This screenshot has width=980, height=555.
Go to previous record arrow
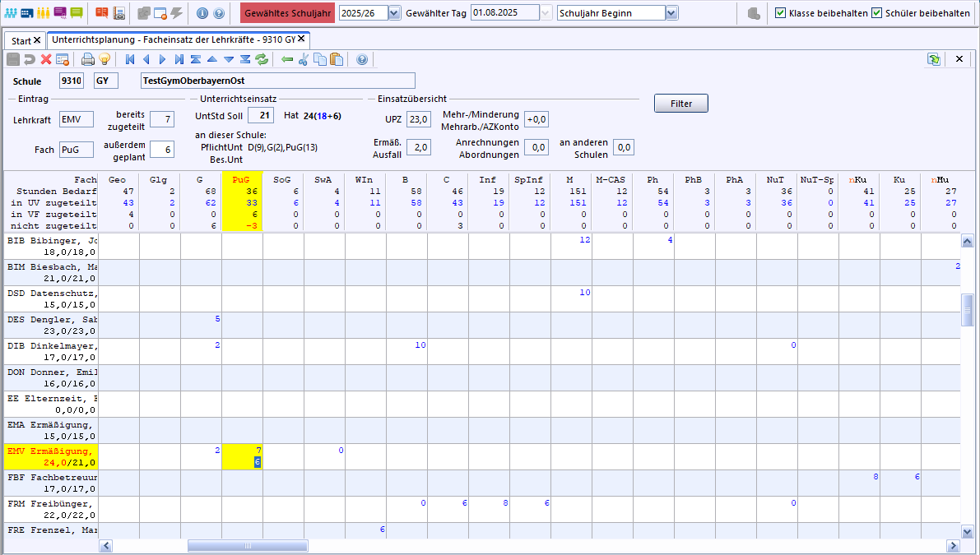[146, 59]
